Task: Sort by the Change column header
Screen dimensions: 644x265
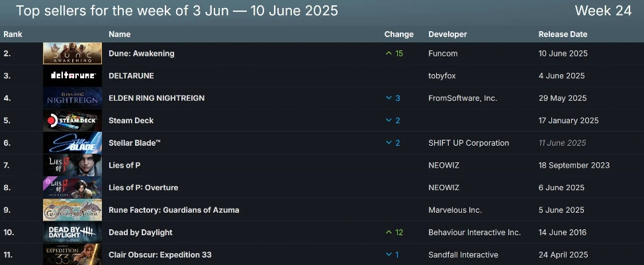Action: point(398,34)
